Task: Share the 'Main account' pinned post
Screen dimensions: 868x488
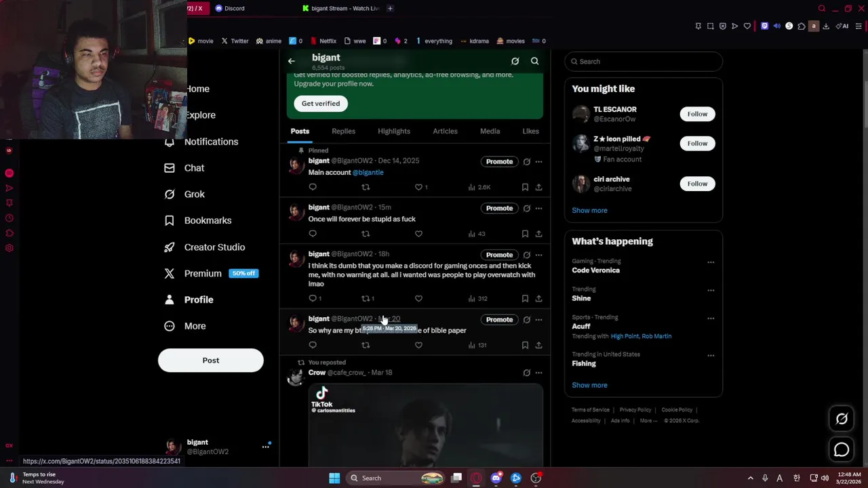Action: coord(538,187)
